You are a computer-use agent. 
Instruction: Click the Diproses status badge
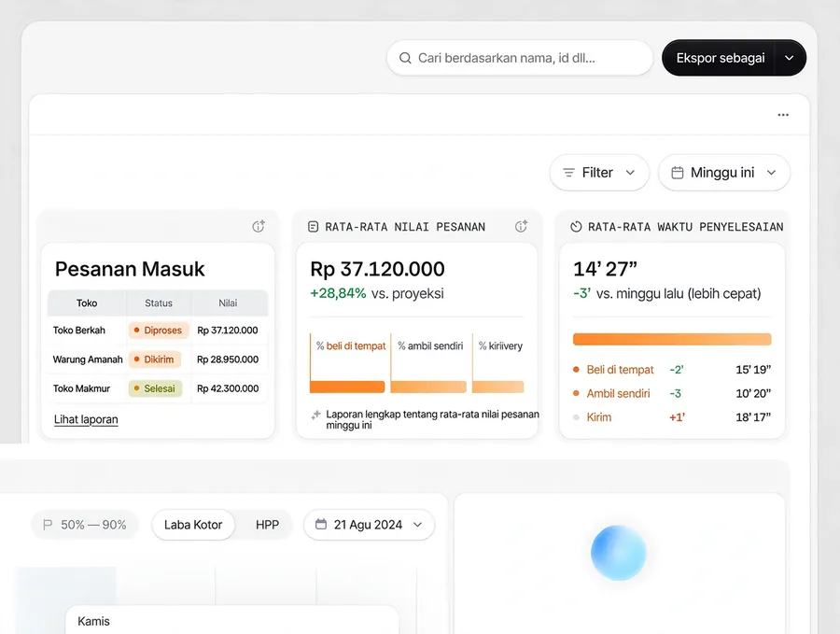(159, 331)
